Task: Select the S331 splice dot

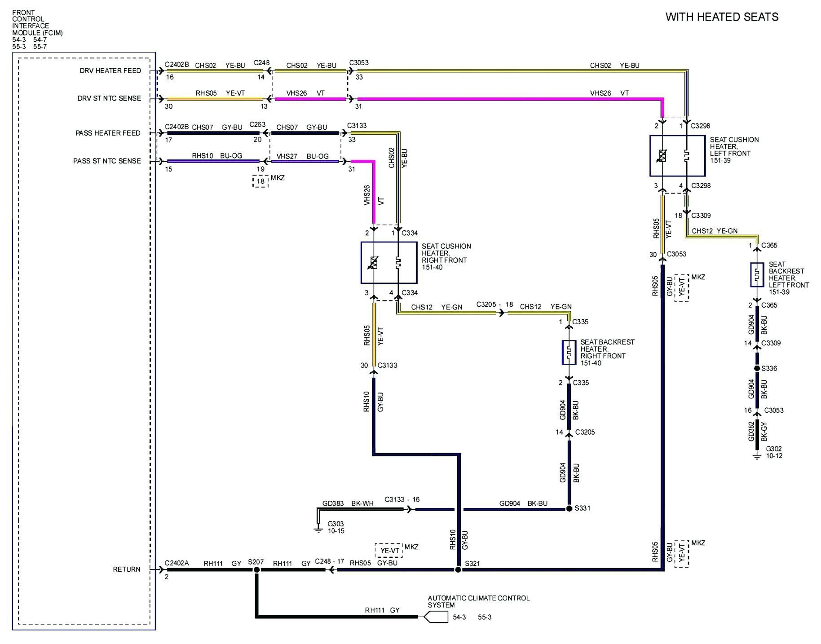Action: (x=569, y=509)
